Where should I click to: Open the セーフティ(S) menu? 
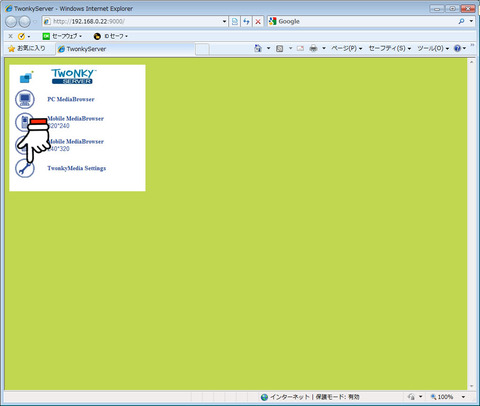(389, 49)
